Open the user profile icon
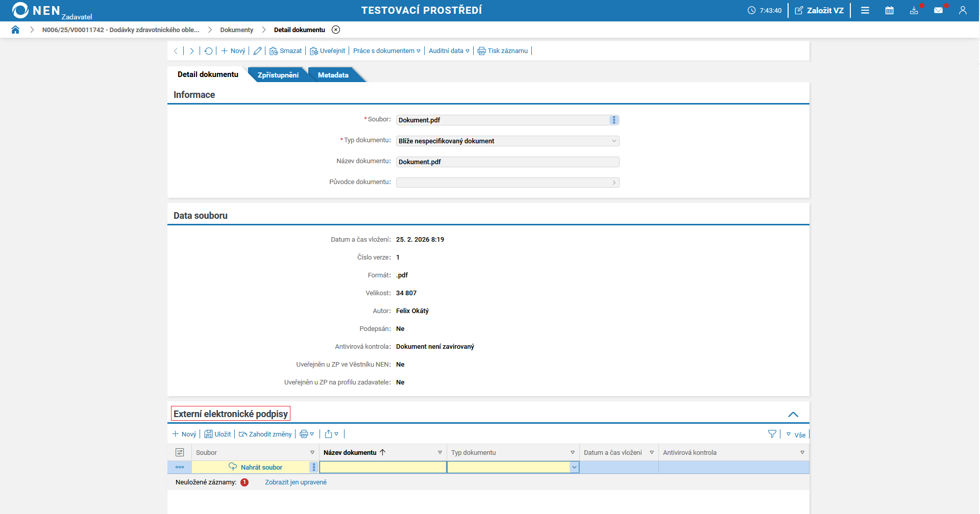 pyautogui.click(x=963, y=10)
